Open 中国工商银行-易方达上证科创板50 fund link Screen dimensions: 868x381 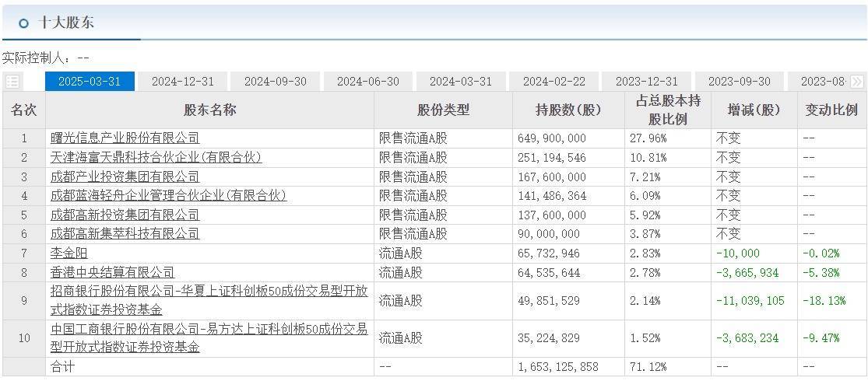209,338
